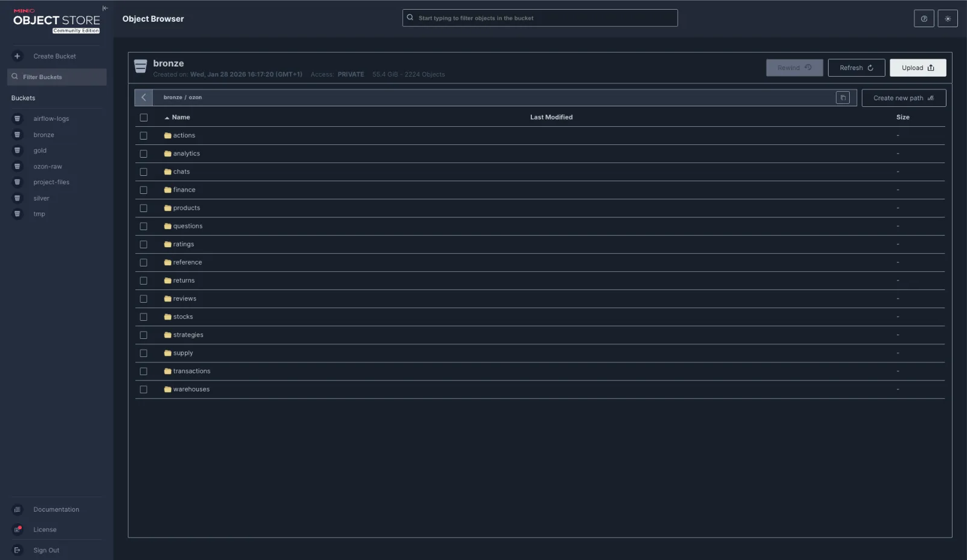Viewport: 967px width, 560px height.
Task: Open the gold bucket in the sidebar
Action: (x=40, y=150)
